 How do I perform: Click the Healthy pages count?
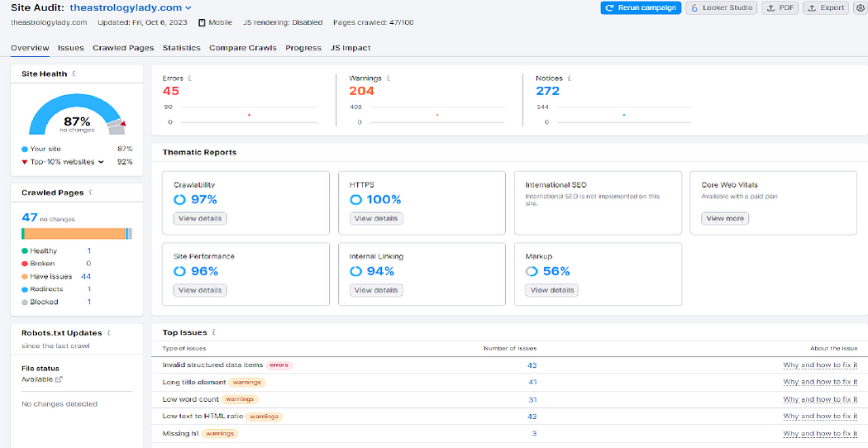tap(88, 250)
